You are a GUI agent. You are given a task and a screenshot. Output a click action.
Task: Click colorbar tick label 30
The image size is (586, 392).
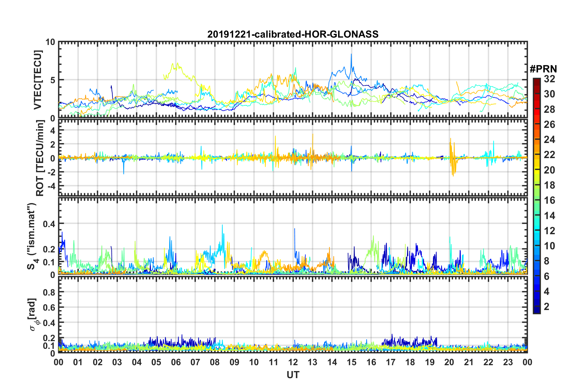(549, 94)
